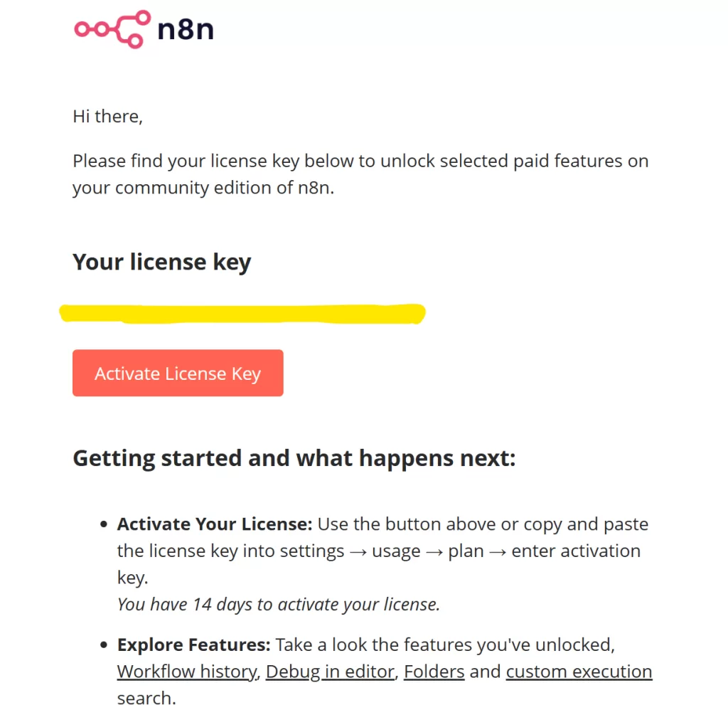Select the yellow-highlighted license key area
728x705 pixels.
pyautogui.click(x=242, y=313)
